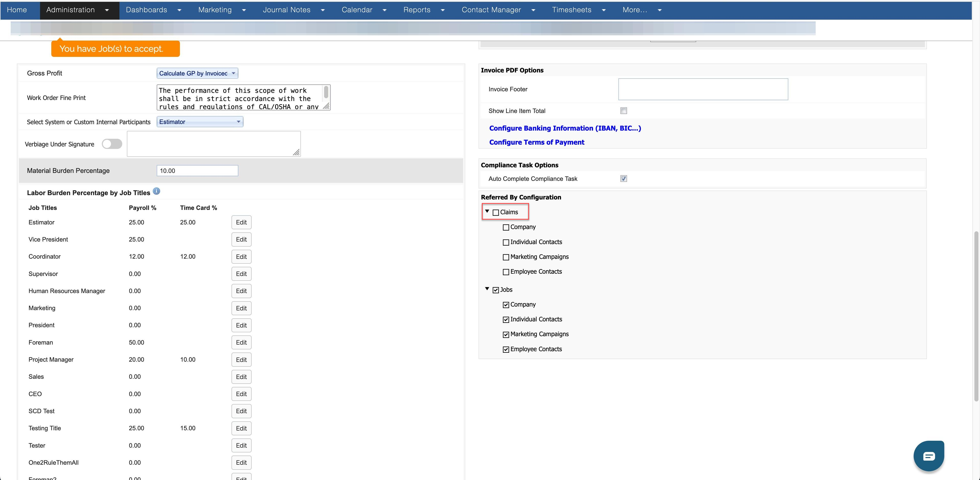Click the Material Burden Percentage field
This screenshot has height=480, width=980.
197,171
